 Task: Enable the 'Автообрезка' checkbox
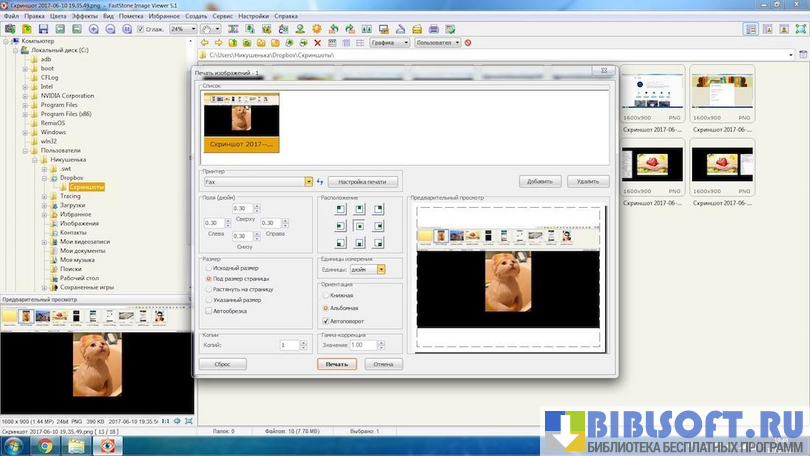pyautogui.click(x=207, y=310)
